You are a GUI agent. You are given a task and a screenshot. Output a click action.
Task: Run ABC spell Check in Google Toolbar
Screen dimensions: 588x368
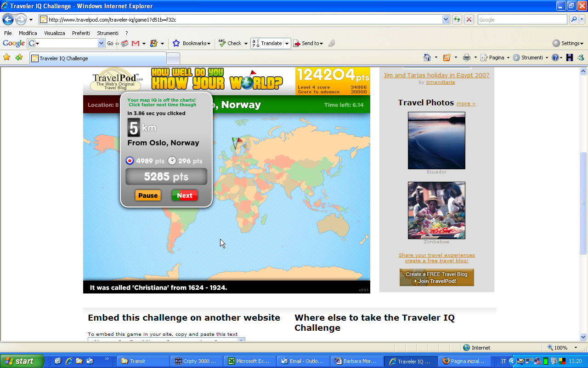pos(222,43)
